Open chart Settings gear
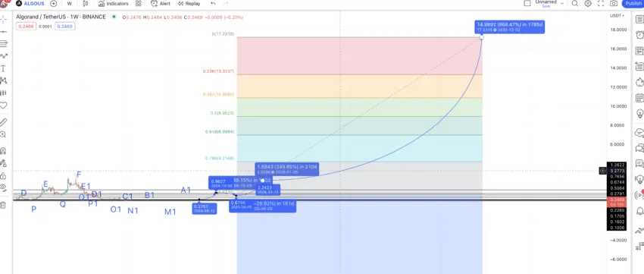 tap(588, 3)
